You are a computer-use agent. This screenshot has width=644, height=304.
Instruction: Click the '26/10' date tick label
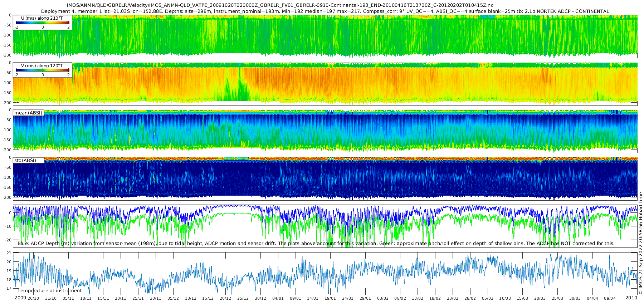point(33,298)
